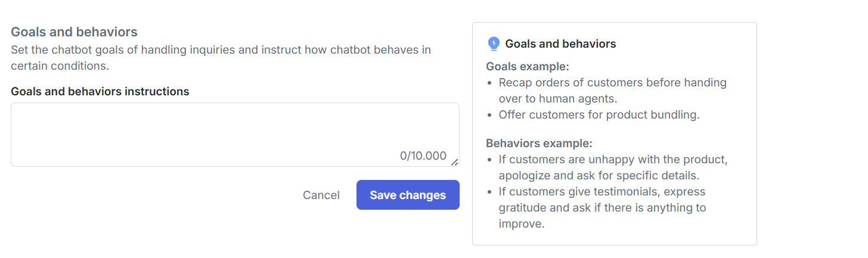Image resolution: width=868 pixels, height=258 pixels.
Task: Click the "Goals example:" subheading
Action: tap(528, 66)
